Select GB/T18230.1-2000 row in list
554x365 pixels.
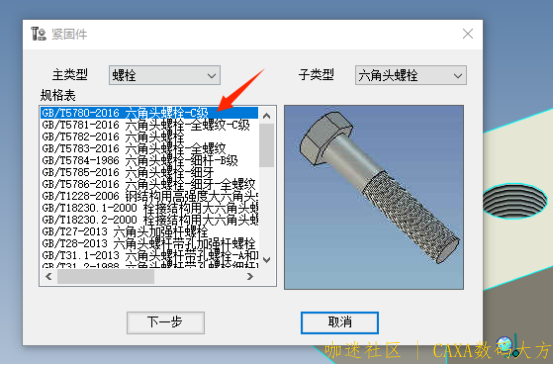point(149,208)
